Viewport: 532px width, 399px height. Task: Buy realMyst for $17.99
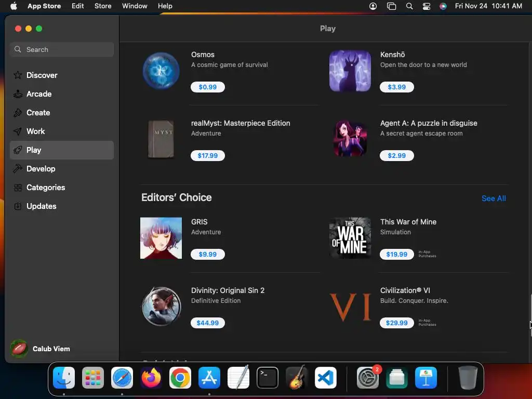(x=208, y=155)
